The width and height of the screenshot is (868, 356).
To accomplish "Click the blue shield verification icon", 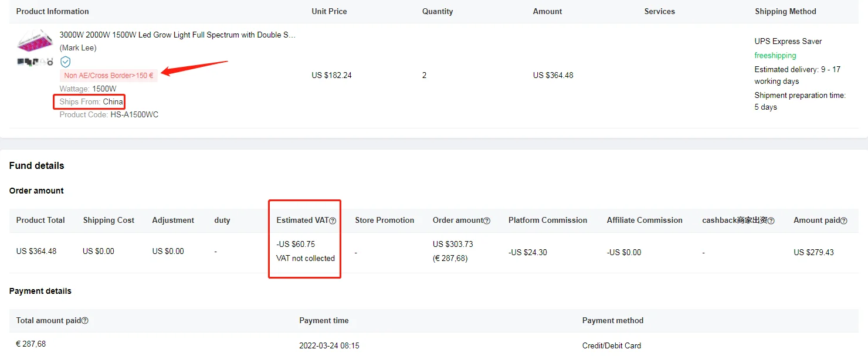I will (66, 62).
